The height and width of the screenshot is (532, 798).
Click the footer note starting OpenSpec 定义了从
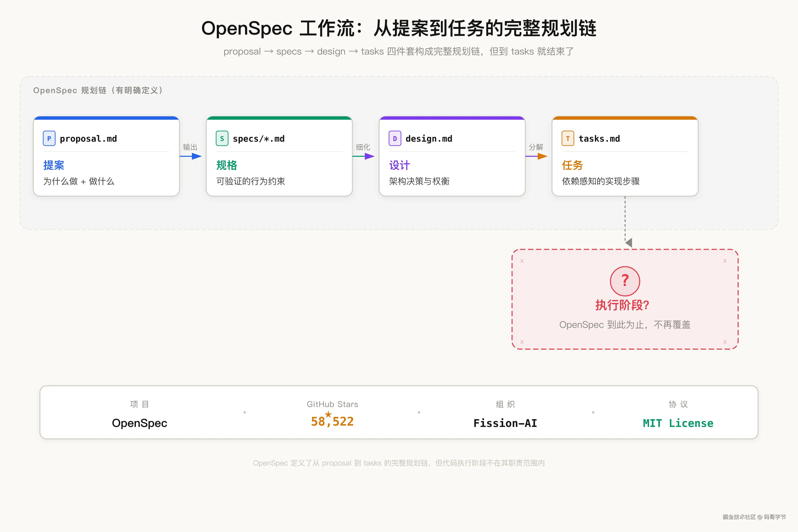[x=399, y=463]
